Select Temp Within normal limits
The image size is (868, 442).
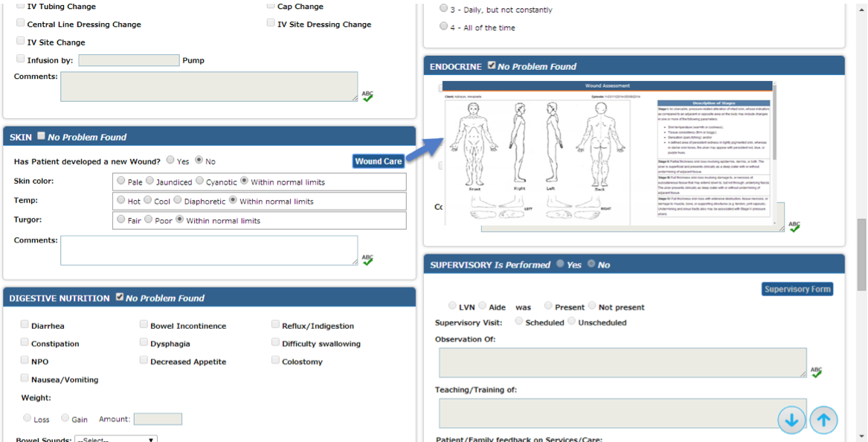(233, 200)
